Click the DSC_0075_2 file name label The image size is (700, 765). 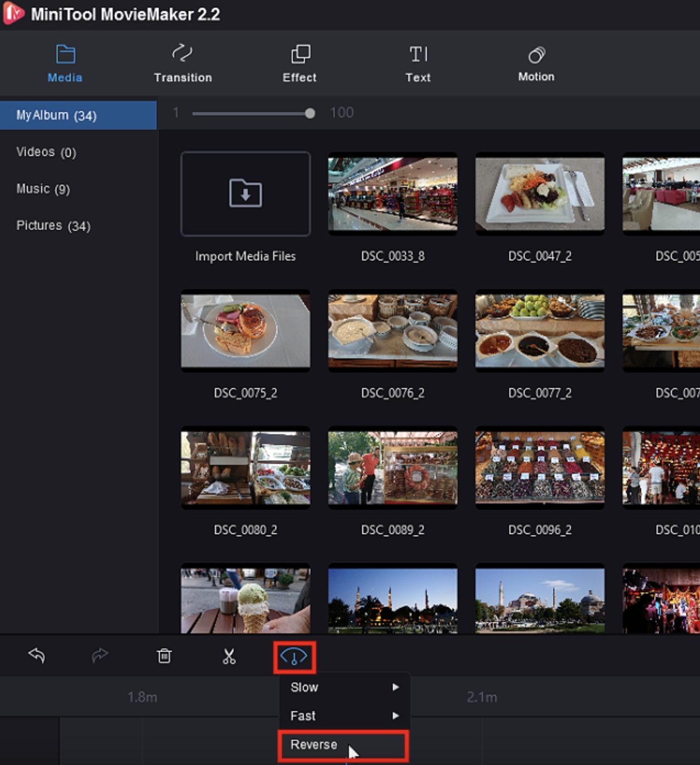tap(246, 393)
